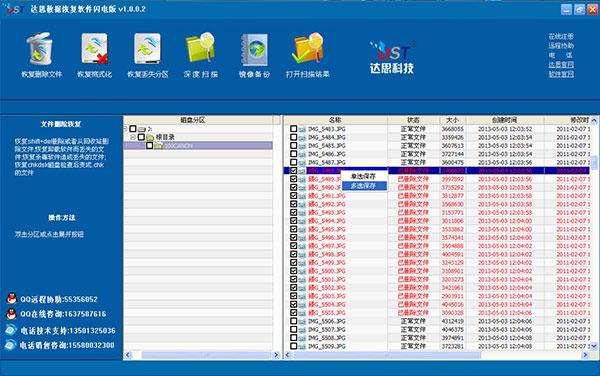Collapse the 根目录 tree node
The height and width of the screenshot is (376, 600).
[133, 137]
